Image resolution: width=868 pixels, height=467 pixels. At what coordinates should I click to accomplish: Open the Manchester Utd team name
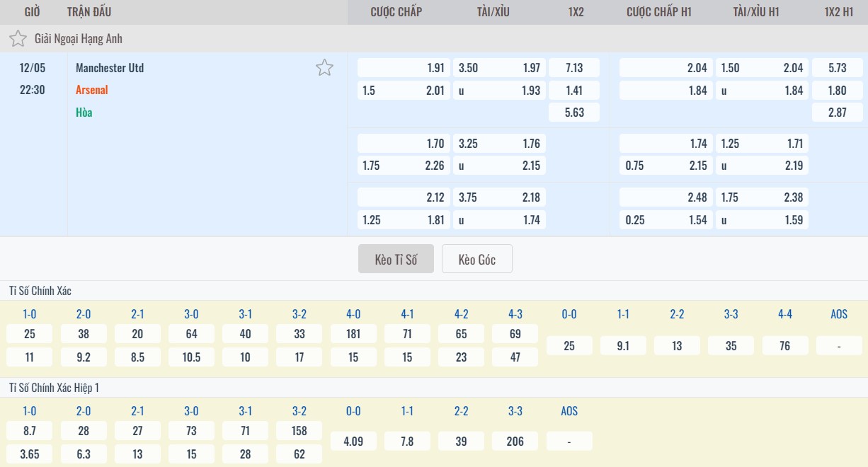[110, 68]
